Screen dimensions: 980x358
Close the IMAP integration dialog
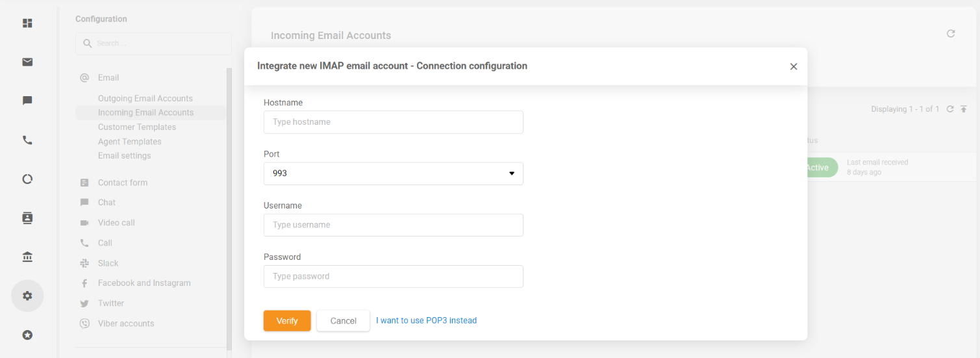[x=793, y=66]
